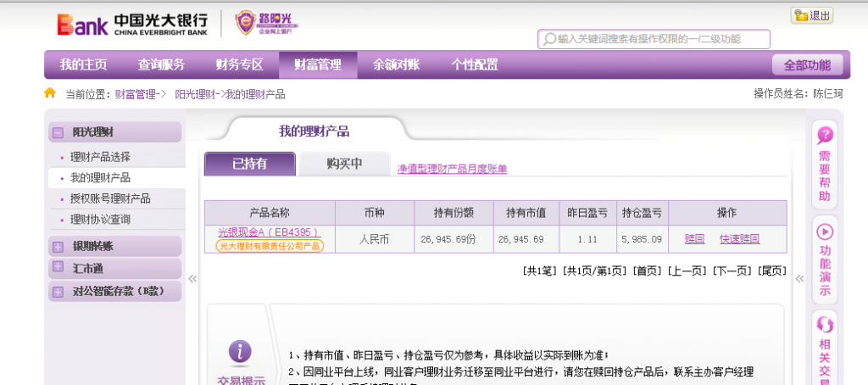The height and width of the screenshot is (385, 868).
Task: Expand the 汇市通 sidebar section
Action: [x=58, y=269]
